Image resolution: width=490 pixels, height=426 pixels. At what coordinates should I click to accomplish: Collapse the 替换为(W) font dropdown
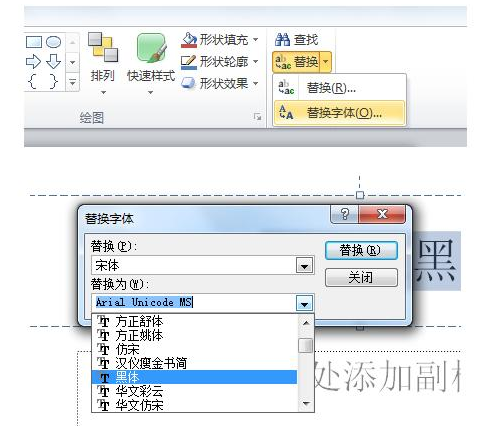coord(304,303)
